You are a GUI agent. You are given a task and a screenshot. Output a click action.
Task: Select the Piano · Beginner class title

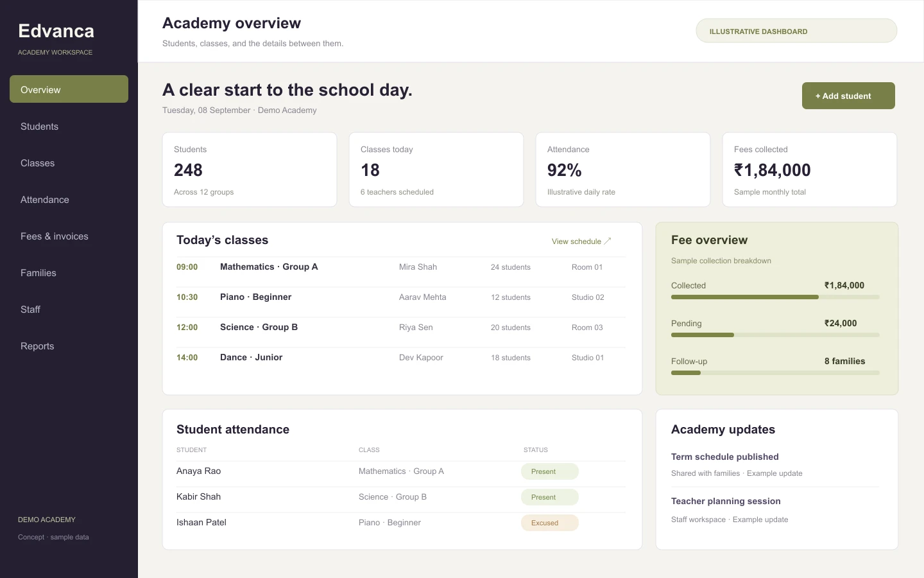(255, 297)
